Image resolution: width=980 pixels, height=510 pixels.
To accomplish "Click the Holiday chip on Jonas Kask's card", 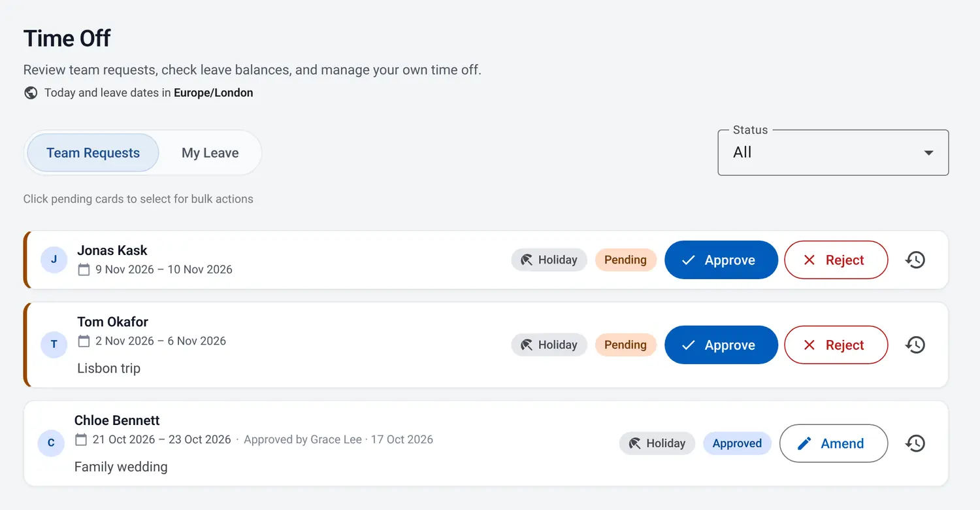I will click(x=549, y=260).
